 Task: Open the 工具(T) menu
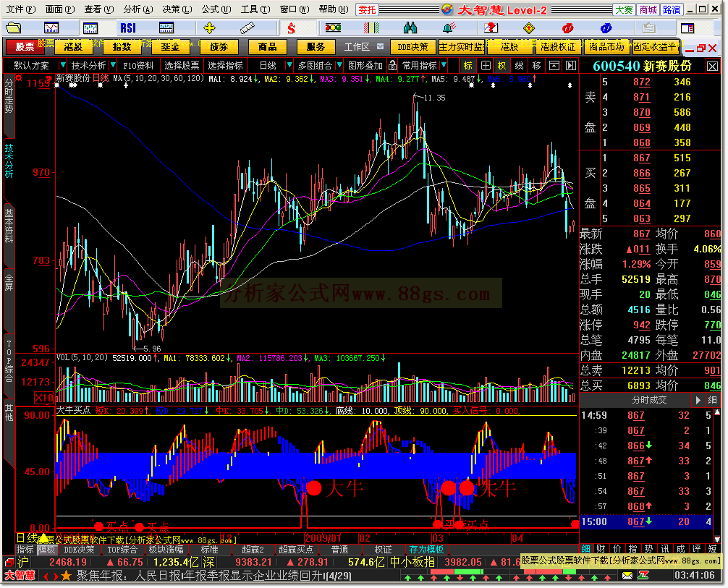(x=255, y=9)
